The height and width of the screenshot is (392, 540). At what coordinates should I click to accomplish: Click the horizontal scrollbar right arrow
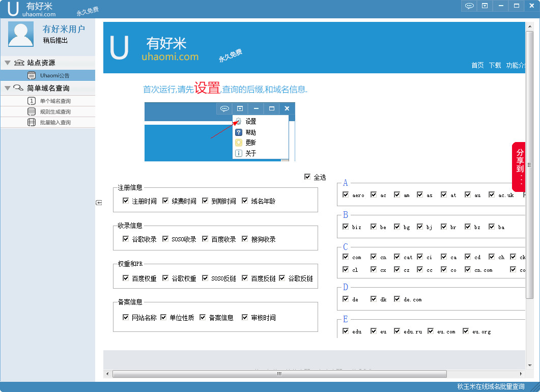(521, 374)
